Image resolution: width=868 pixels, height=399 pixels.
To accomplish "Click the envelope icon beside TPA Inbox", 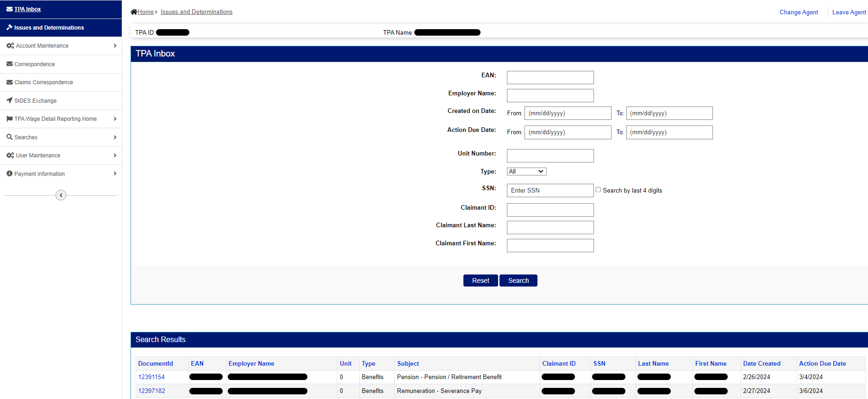I will point(9,9).
